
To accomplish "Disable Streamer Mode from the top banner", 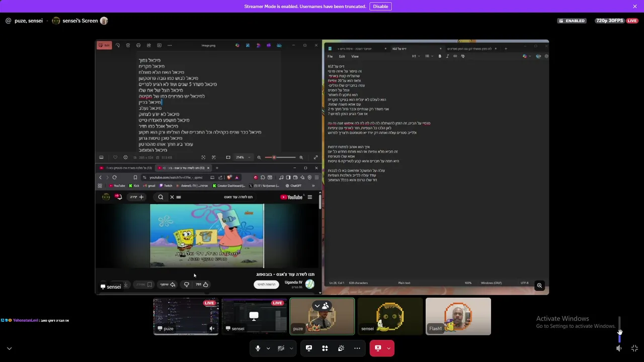I will point(380,7).
